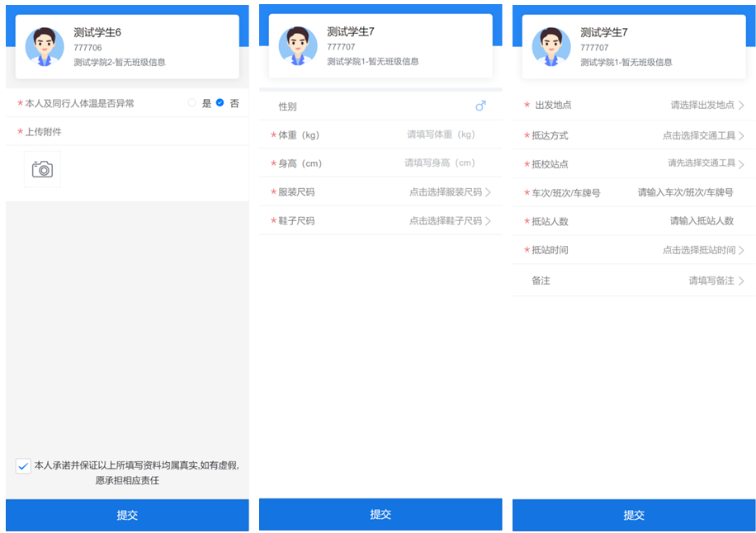
Task: Tap the camera upload attachment icon
Action: [x=42, y=169]
